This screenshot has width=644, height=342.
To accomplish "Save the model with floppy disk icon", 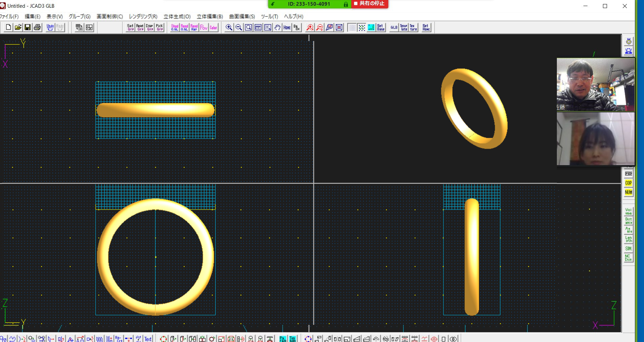I will tap(28, 28).
